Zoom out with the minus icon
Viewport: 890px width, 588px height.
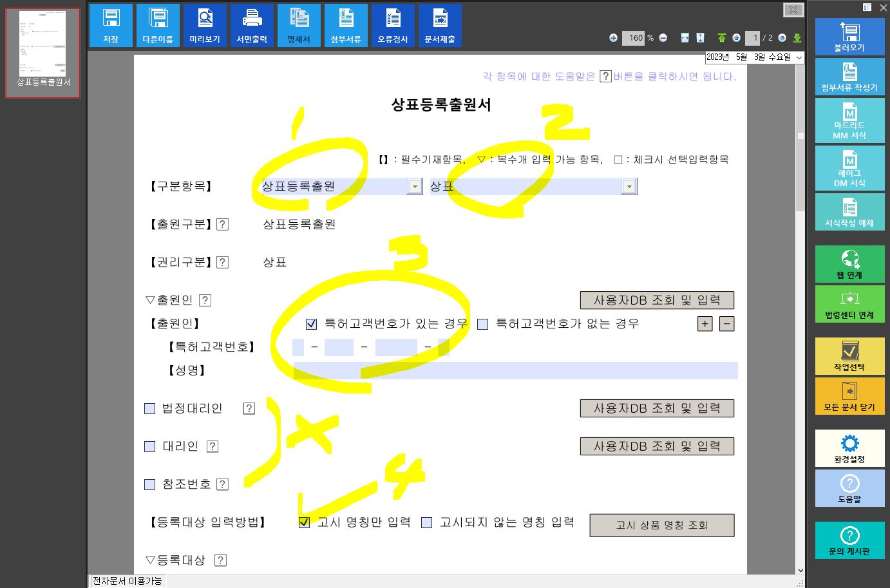pyautogui.click(x=663, y=38)
